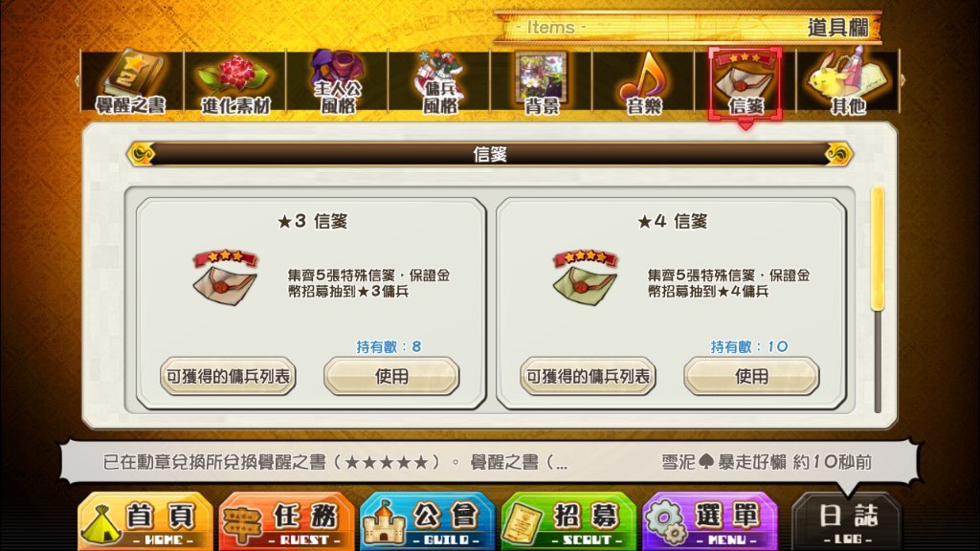Image resolution: width=980 pixels, height=551 pixels.
Task: Open the 公會 Guild castle menu
Action: tap(428, 522)
